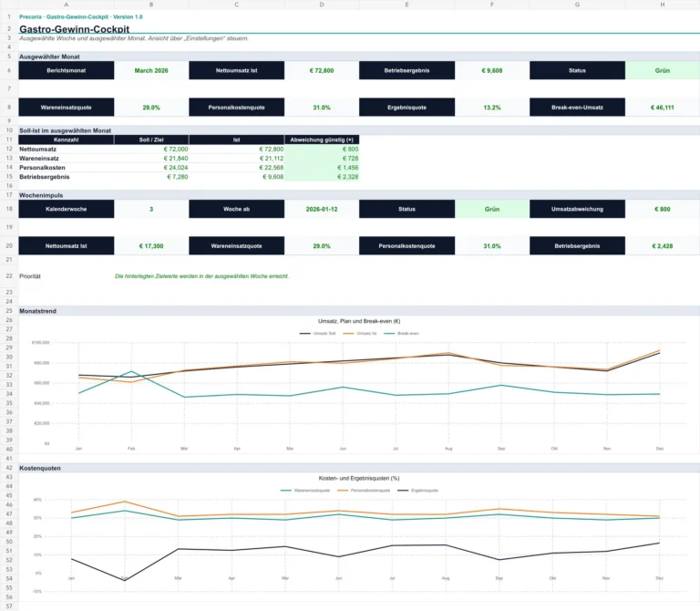This screenshot has height=611, width=700.
Task: Click the '€ 9,608' KPI value in row 6
Action: click(492, 70)
